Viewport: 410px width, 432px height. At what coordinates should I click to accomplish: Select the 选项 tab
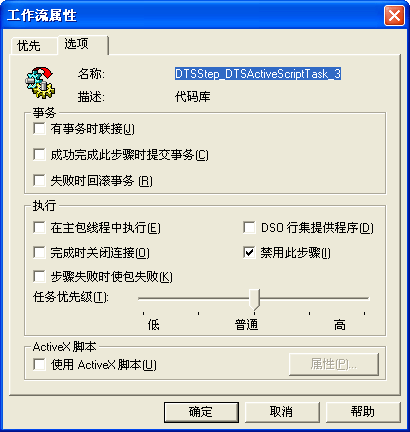coord(76,44)
